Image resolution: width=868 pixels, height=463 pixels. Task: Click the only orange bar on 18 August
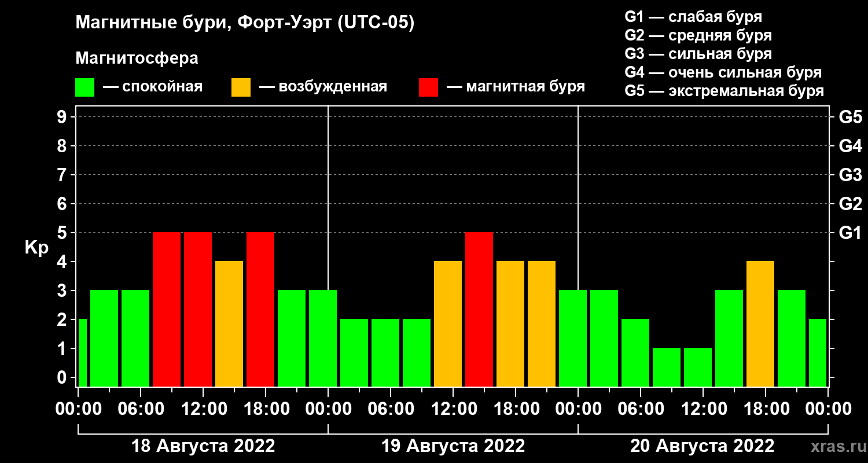pyautogui.click(x=229, y=324)
